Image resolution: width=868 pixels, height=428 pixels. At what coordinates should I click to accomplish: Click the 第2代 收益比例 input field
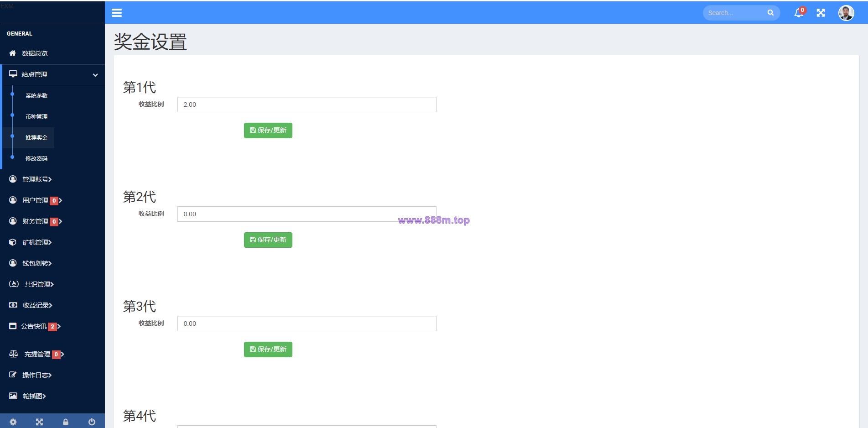[x=307, y=214]
